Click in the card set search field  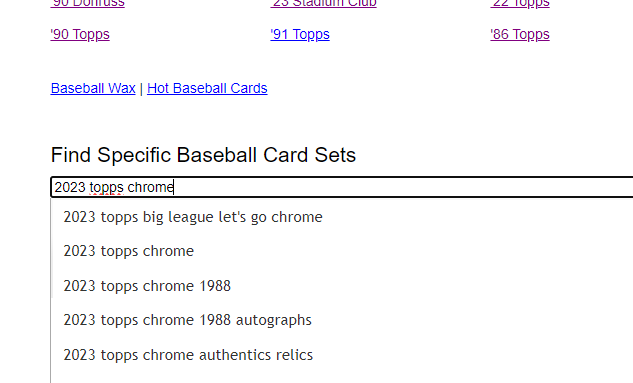pyautogui.click(x=342, y=187)
